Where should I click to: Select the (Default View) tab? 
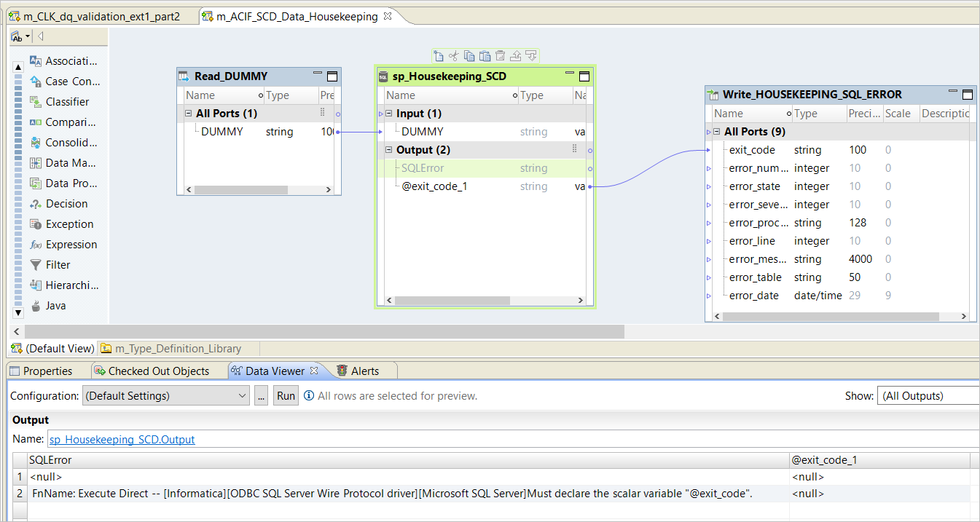(52, 349)
